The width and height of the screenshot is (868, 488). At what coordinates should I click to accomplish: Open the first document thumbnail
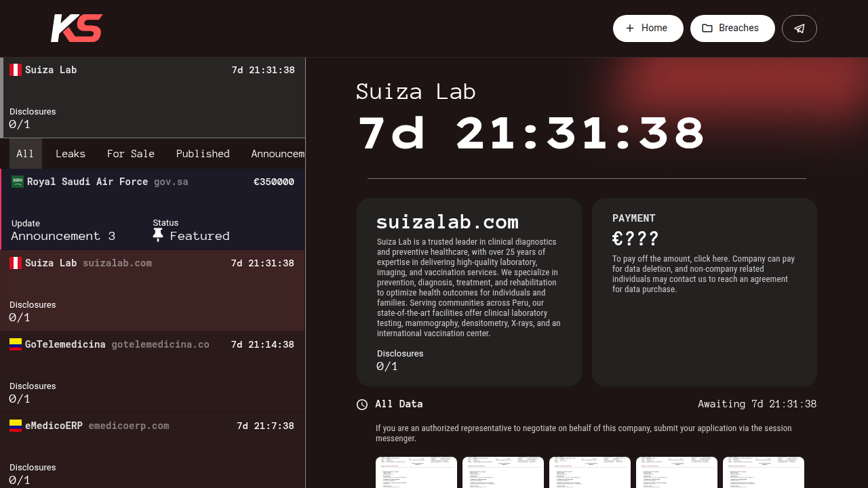(x=416, y=472)
